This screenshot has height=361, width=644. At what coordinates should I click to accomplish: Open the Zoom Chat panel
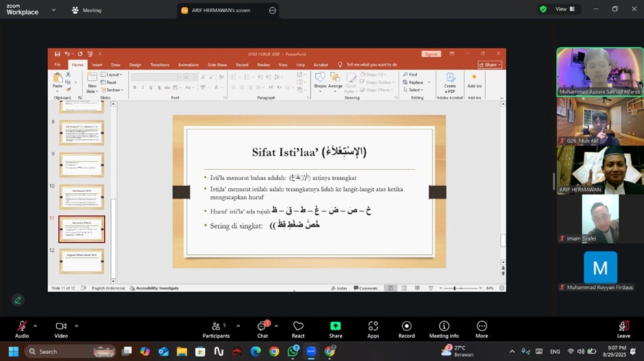tap(262, 329)
